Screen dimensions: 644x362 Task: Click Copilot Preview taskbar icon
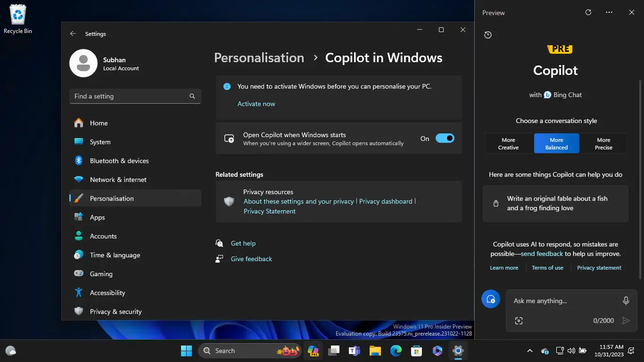point(313,351)
